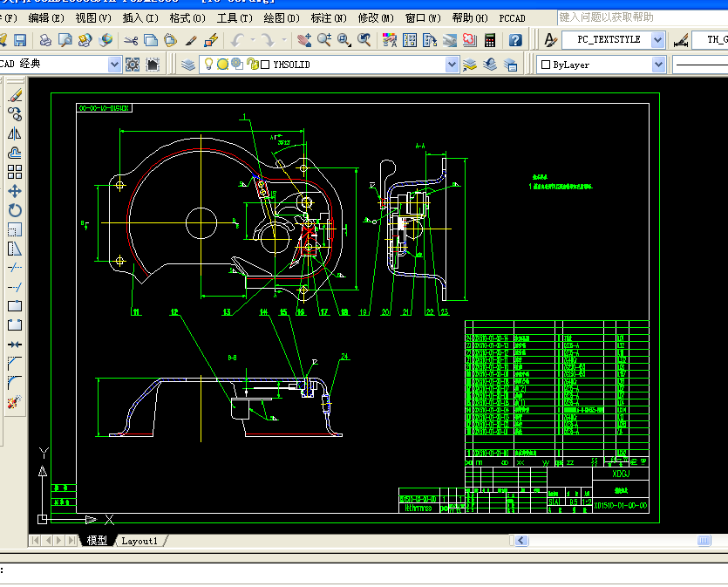Open Workspace Settings gear icon

point(133,65)
